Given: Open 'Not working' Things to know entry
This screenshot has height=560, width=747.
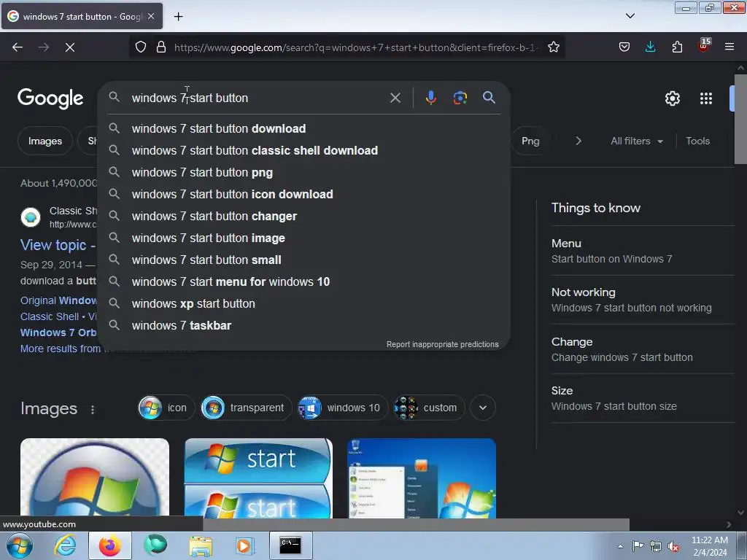Looking at the screenshot, I should click(x=643, y=300).
